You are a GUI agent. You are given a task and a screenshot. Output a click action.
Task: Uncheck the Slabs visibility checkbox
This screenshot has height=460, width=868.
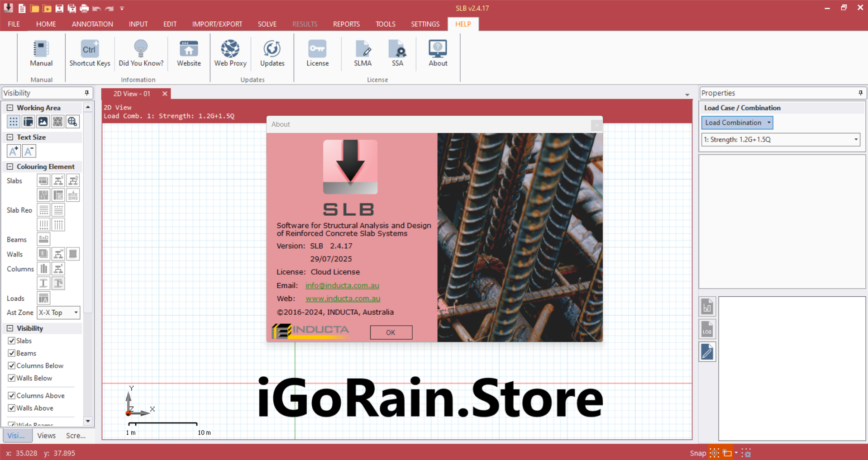click(x=12, y=341)
